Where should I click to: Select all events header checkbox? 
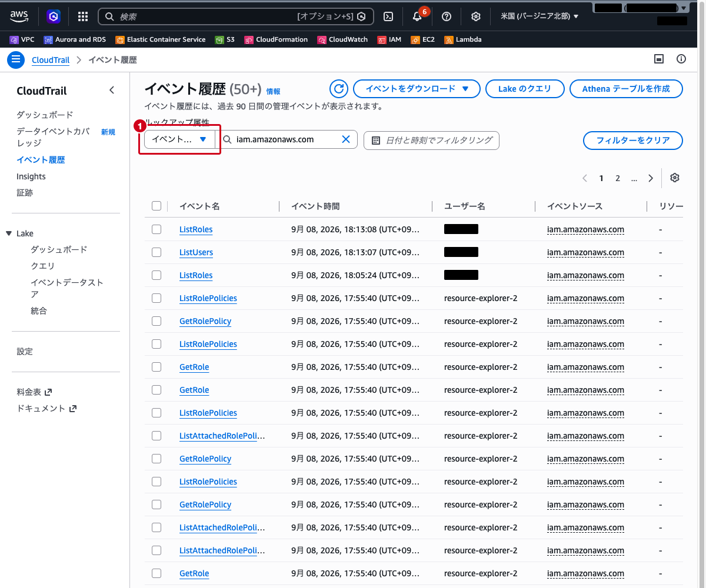(156, 206)
